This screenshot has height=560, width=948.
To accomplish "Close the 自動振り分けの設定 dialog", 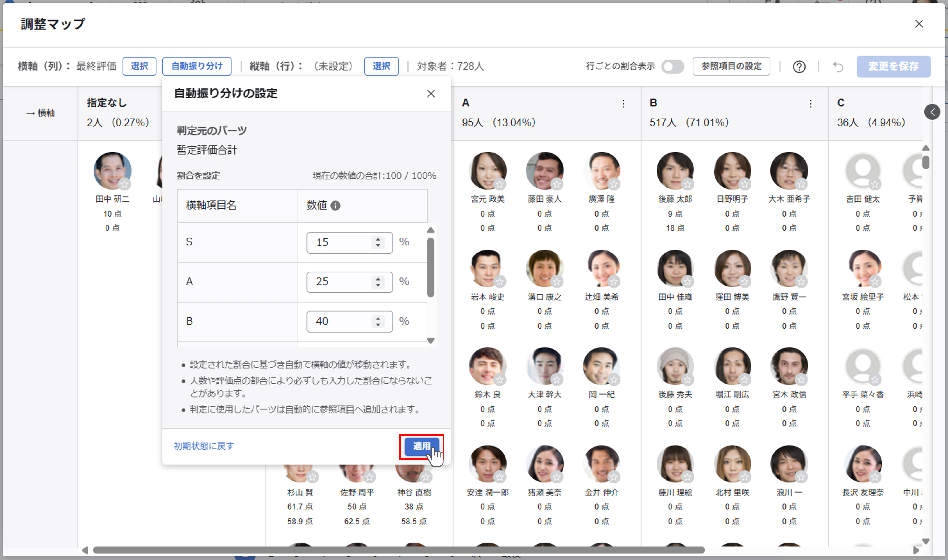I will tap(431, 94).
